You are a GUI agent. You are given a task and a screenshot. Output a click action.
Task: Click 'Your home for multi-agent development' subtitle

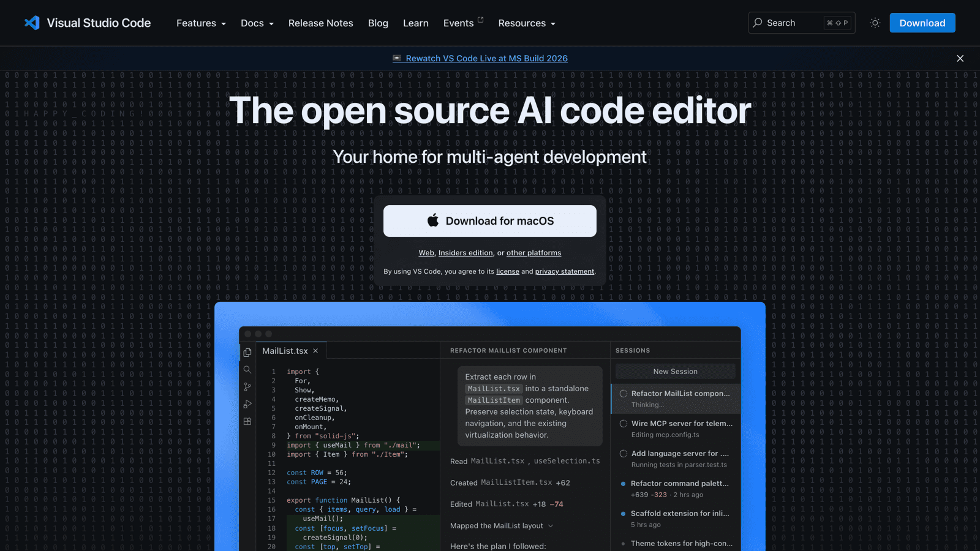[x=490, y=157]
